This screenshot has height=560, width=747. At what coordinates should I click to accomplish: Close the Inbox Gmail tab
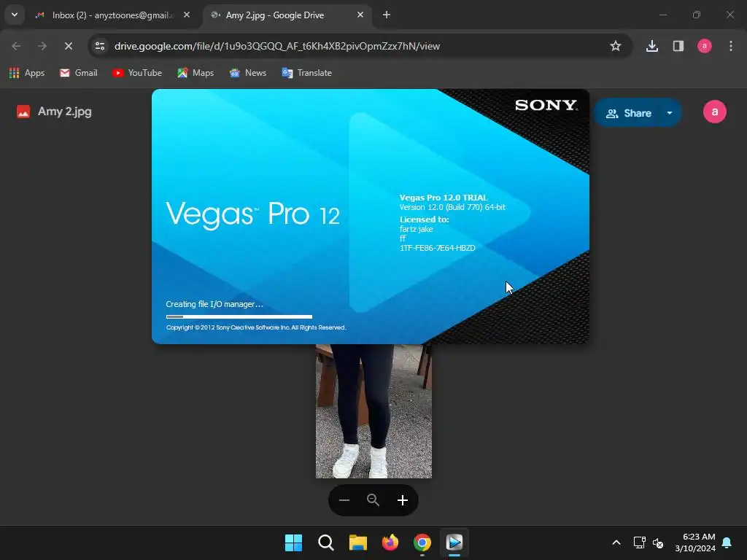click(187, 15)
